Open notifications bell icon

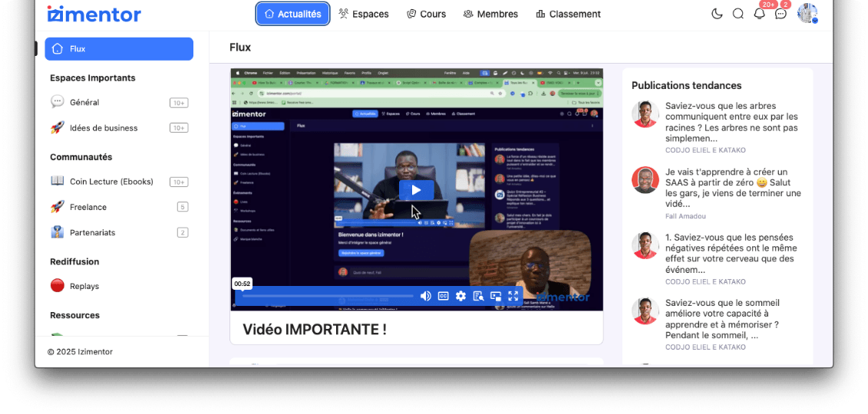(760, 14)
